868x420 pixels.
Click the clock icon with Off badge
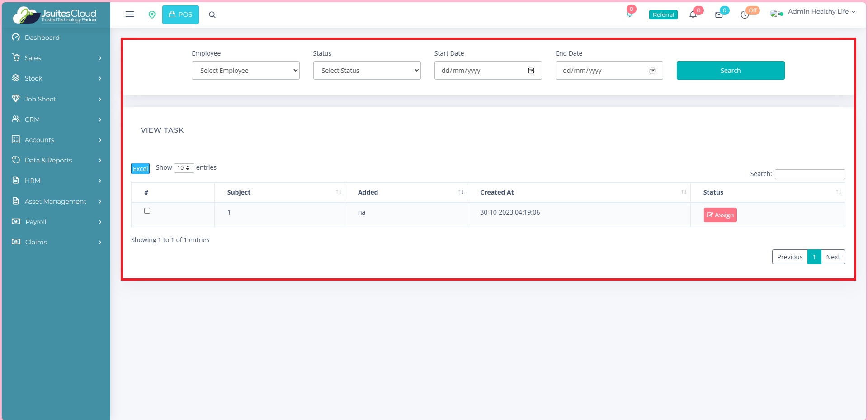(x=745, y=14)
